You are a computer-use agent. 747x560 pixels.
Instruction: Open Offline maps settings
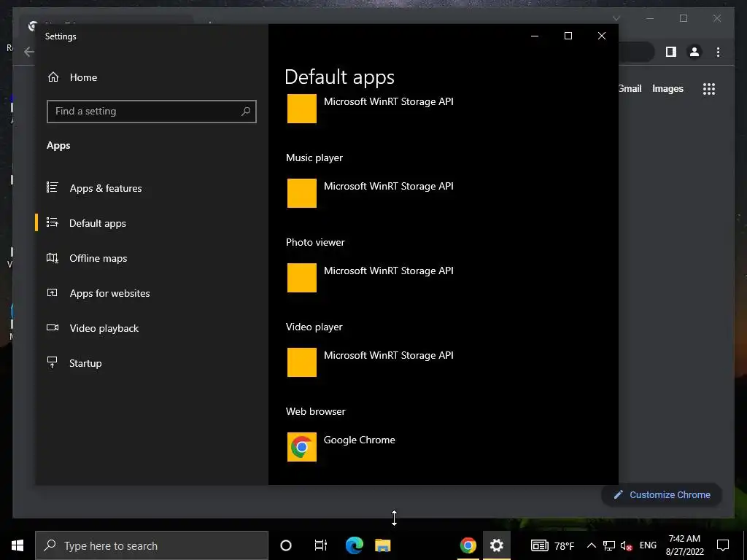point(98,258)
